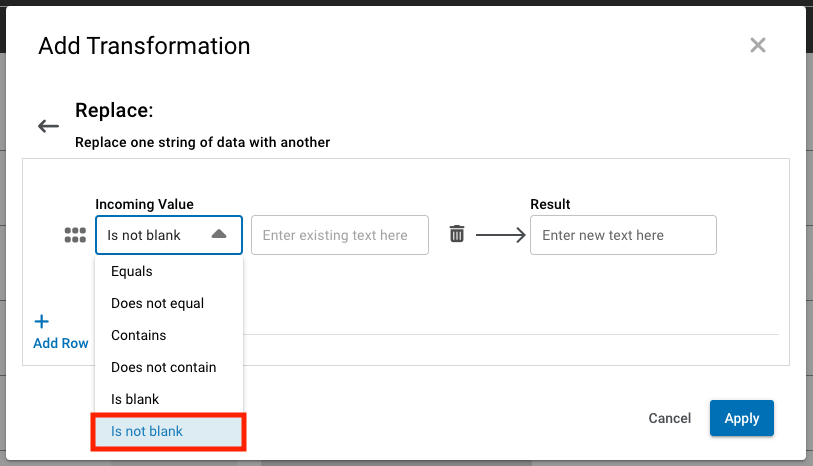Viewport: 813px width, 466px height.
Task: Click the trash icon to delete row
Action: (457, 234)
